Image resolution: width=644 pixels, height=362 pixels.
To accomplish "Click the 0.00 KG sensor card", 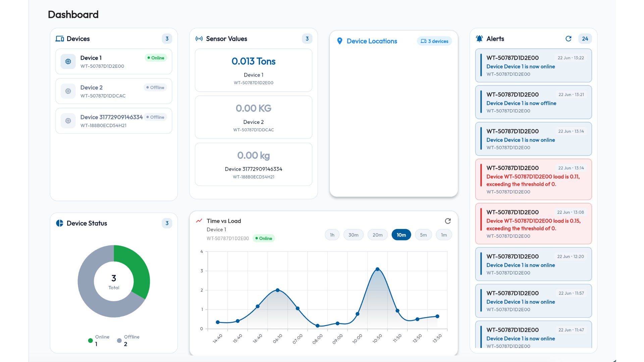I will (254, 117).
